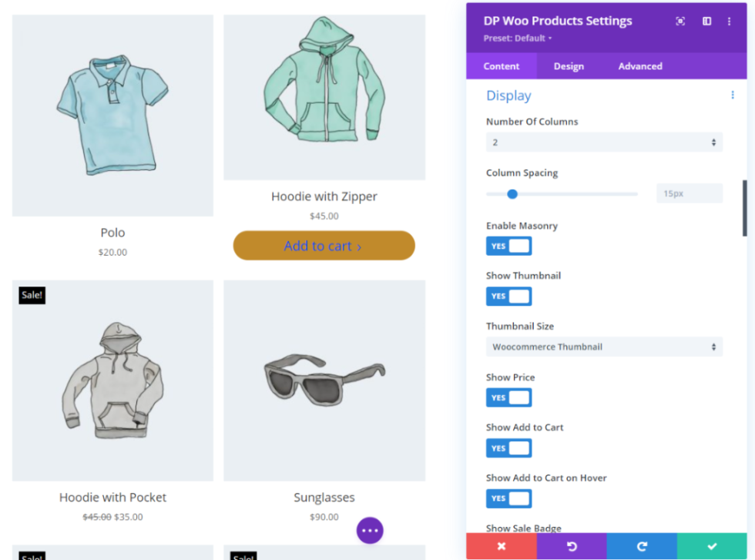Open the Thumbnail Size dropdown
The width and height of the screenshot is (755, 560).
tap(604, 347)
